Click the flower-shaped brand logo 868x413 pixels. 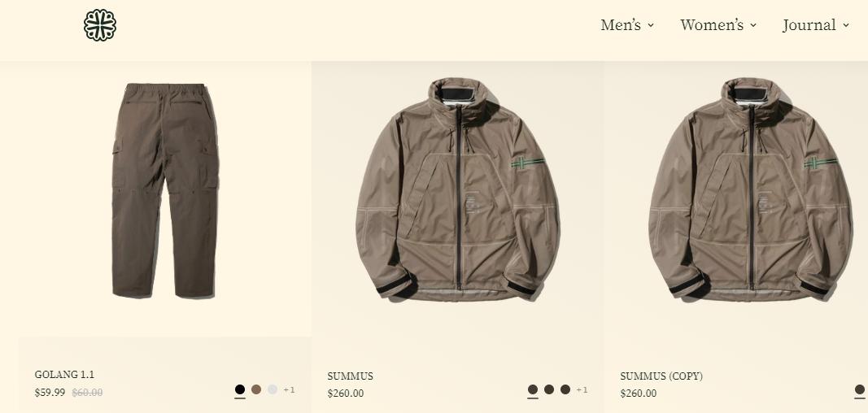tap(100, 25)
